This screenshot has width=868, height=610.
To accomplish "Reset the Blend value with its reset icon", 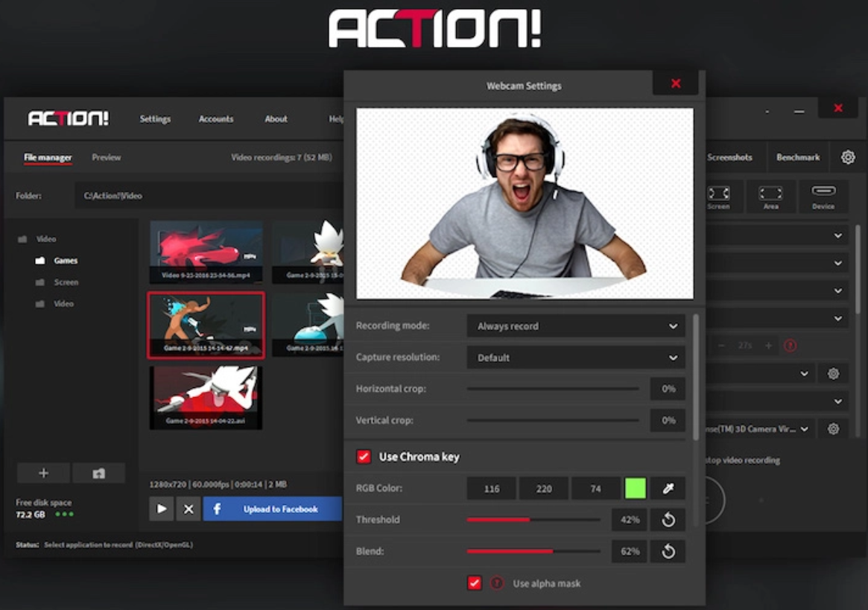I will pos(668,552).
